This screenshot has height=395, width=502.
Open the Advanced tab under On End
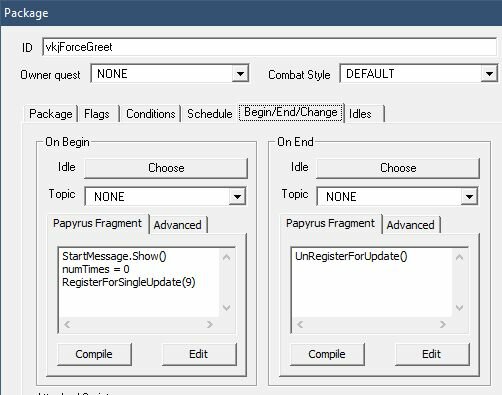coord(411,225)
